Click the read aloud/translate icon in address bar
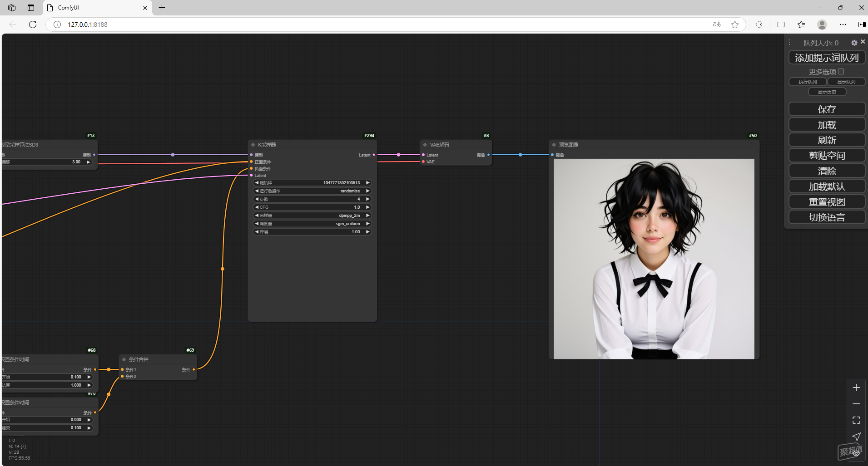The width and height of the screenshot is (868, 466). click(x=717, y=25)
